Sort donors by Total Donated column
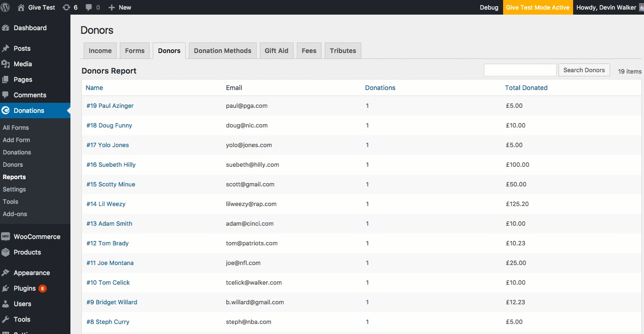The image size is (644, 334). point(526,88)
